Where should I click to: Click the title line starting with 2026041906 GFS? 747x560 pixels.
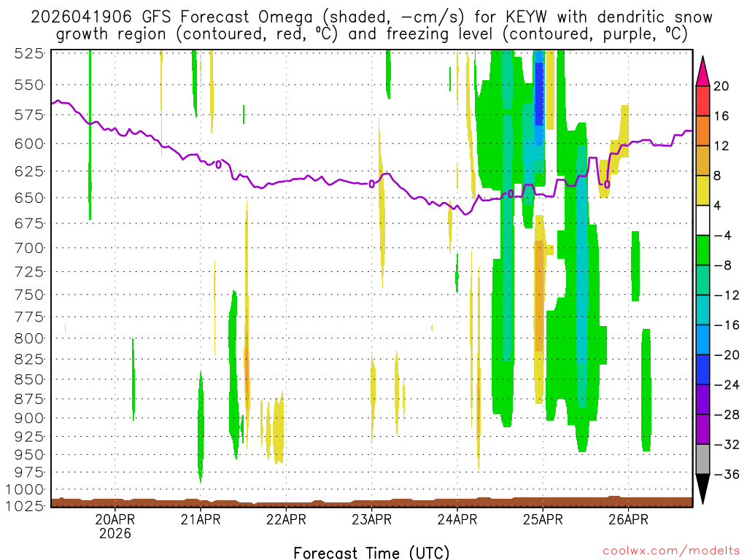[x=371, y=17]
